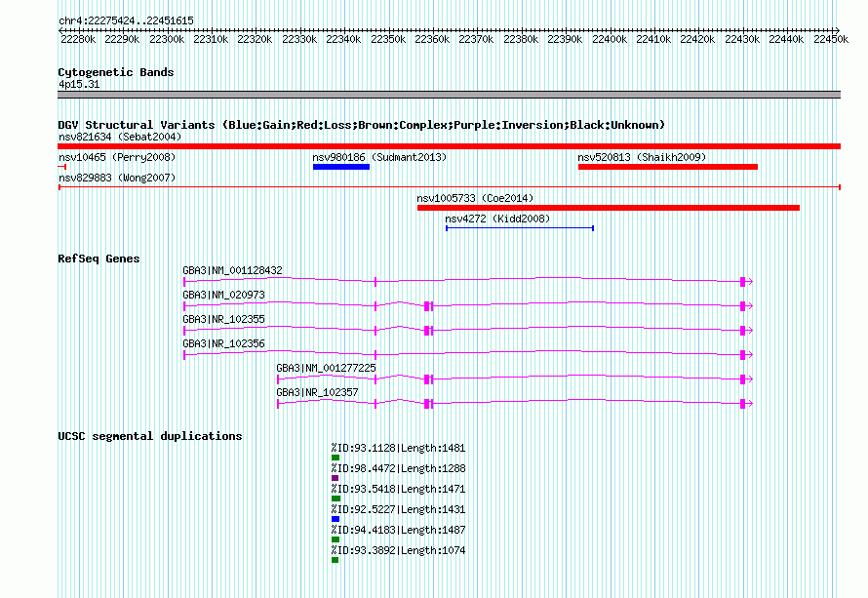Click the middle exon pair of GBA3|NR_102355

tap(428, 331)
